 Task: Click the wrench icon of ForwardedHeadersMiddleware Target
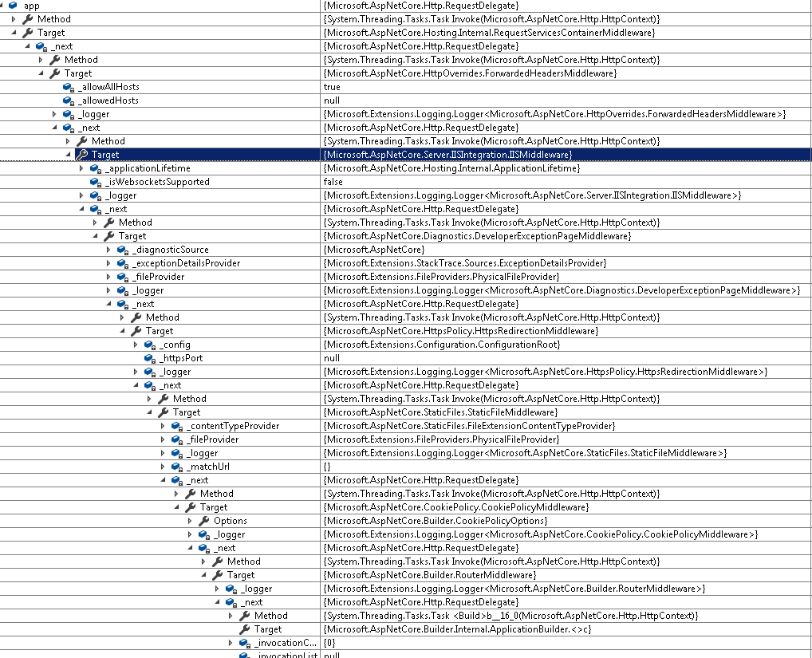pos(55,73)
